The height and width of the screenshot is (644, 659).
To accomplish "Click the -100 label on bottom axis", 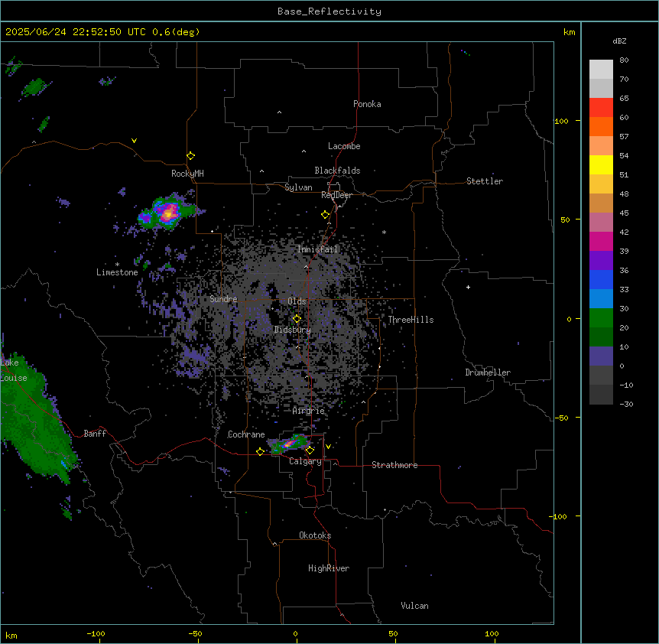I will pos(96,633).
